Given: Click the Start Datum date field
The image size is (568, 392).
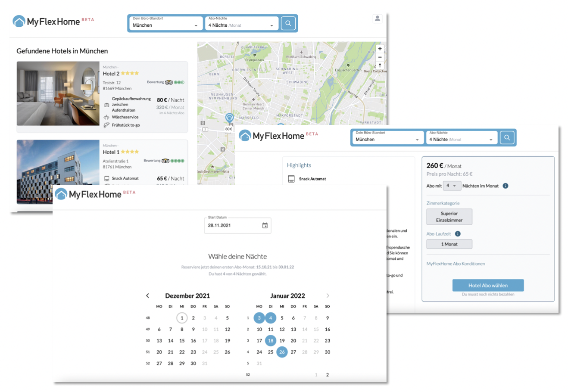Looking at the screenshot, I should (237, 225).
